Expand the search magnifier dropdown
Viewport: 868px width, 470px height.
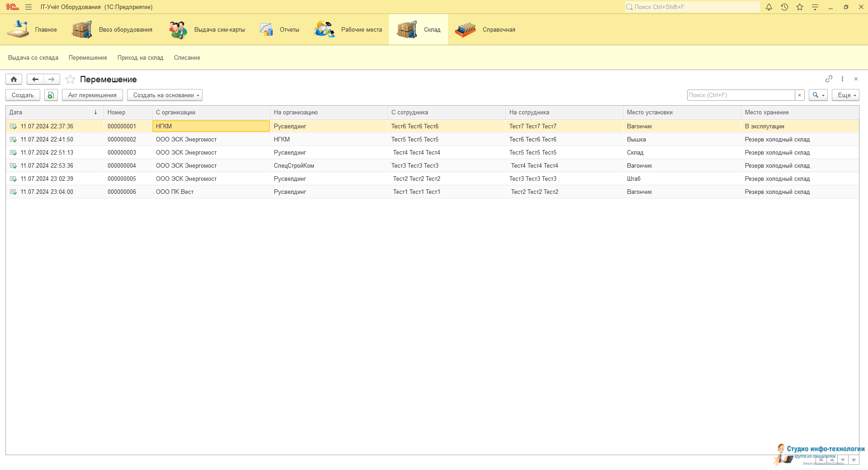(x=818, y=95)
